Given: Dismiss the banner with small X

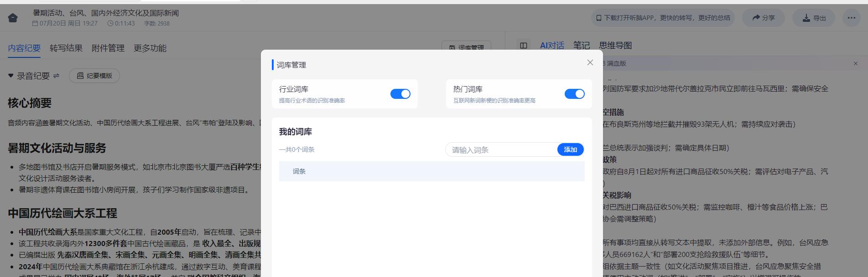Looking at the screenshot, I should [x=855, y=64].
